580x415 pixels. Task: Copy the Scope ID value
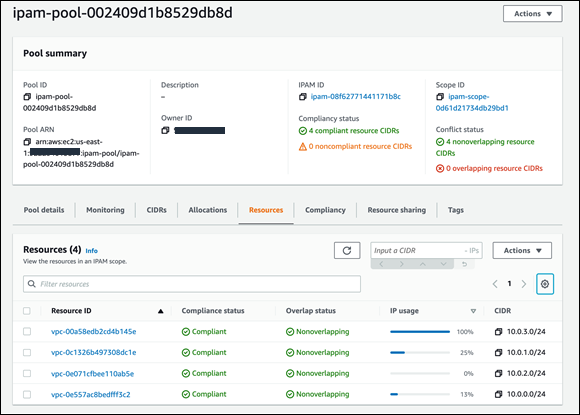(440, 97)
